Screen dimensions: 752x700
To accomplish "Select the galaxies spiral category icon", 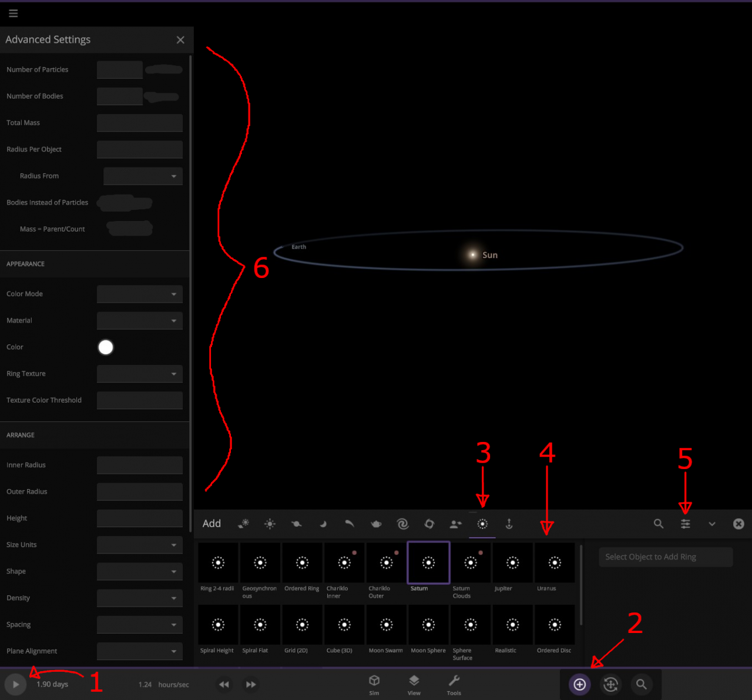I will [x=402, y=524].
